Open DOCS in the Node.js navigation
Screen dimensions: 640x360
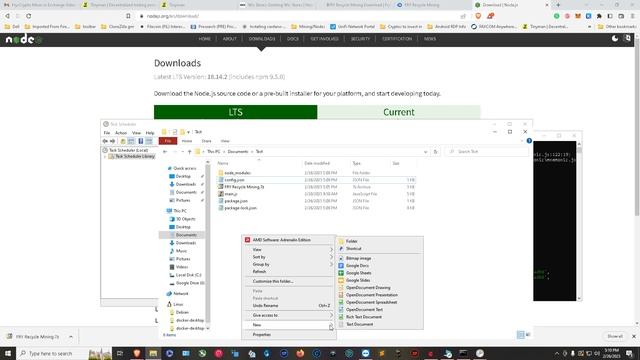pyautogui.click(x=293, y=39)
